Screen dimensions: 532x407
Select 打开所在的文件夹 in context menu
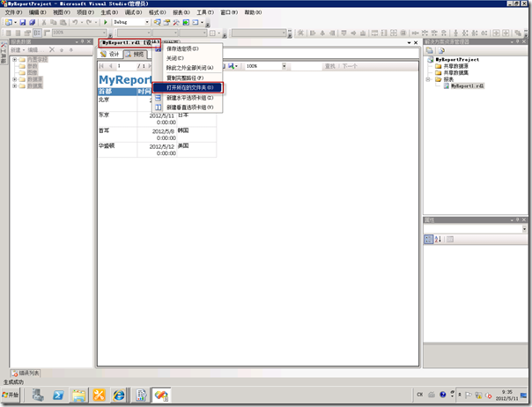tap(189, 87)
